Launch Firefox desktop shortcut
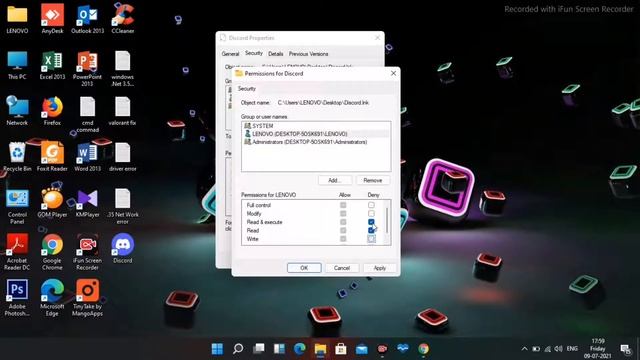 tap(52, 111)
